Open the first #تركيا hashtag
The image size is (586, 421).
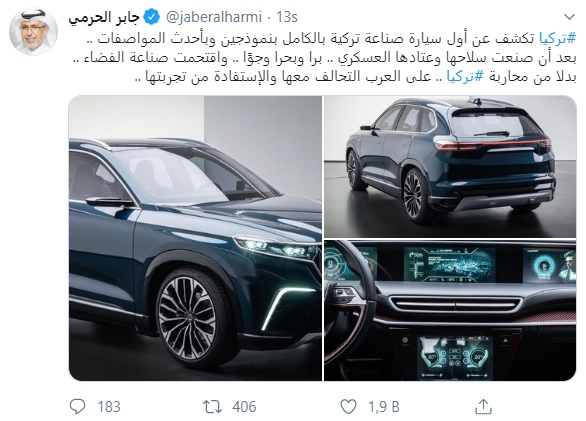[557, 38]
